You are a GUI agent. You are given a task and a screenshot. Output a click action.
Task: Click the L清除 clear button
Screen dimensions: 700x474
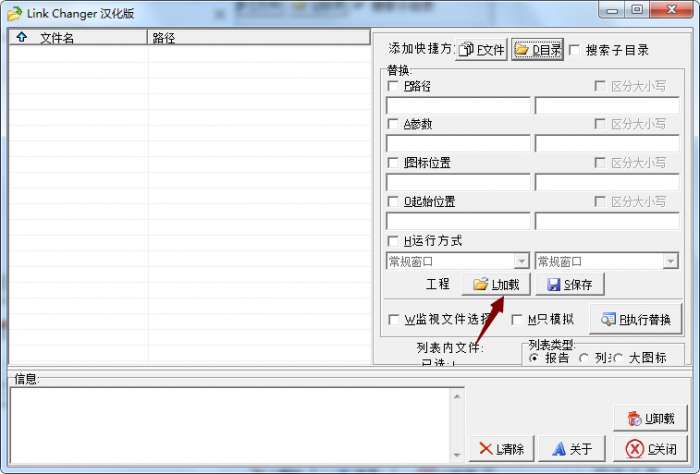501,449
